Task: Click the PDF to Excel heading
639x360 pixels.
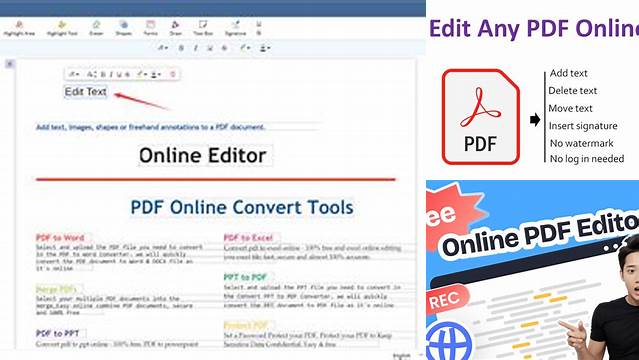Action: (248, 237)
